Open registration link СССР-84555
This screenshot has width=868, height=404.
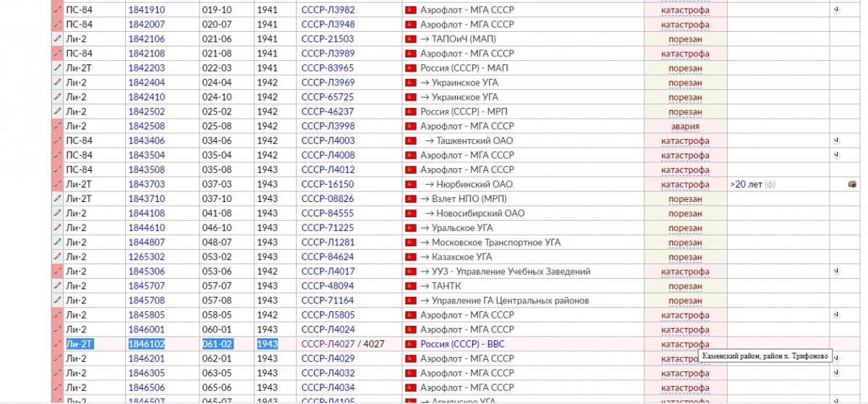pyautogui.click(x=328, y=214)
